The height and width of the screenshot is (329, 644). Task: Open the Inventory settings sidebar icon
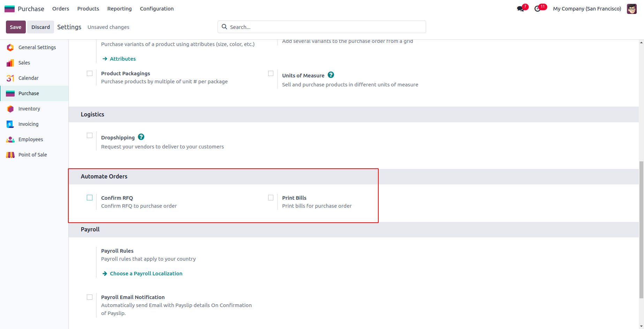coord(10,109)
